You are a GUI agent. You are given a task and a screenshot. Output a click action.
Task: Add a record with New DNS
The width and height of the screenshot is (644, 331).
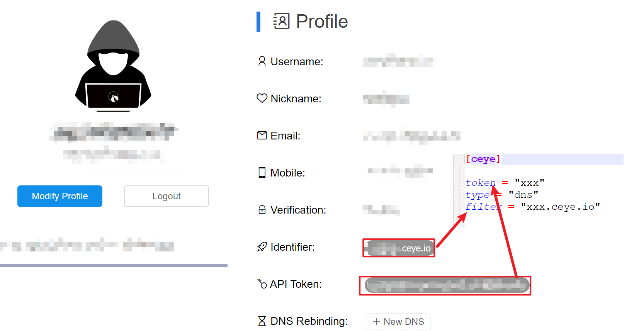pos(398,321)
